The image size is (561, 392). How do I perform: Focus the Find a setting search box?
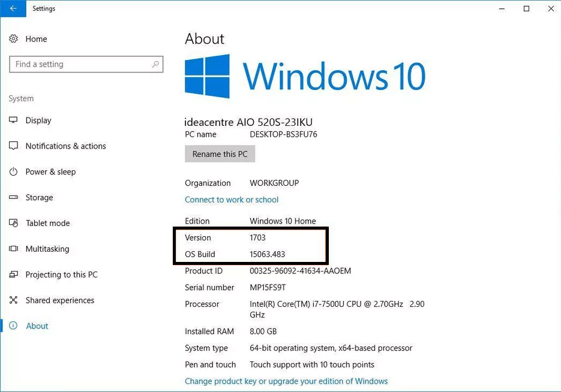pos(86,64)
